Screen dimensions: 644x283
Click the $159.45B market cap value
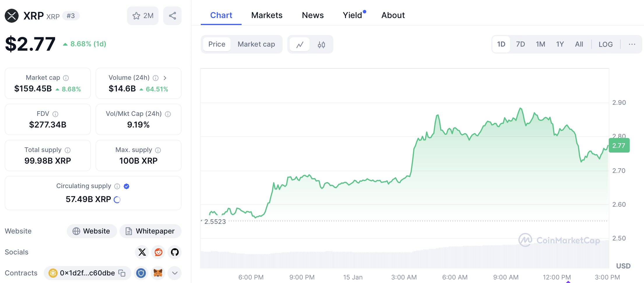(x=33, y=89)
